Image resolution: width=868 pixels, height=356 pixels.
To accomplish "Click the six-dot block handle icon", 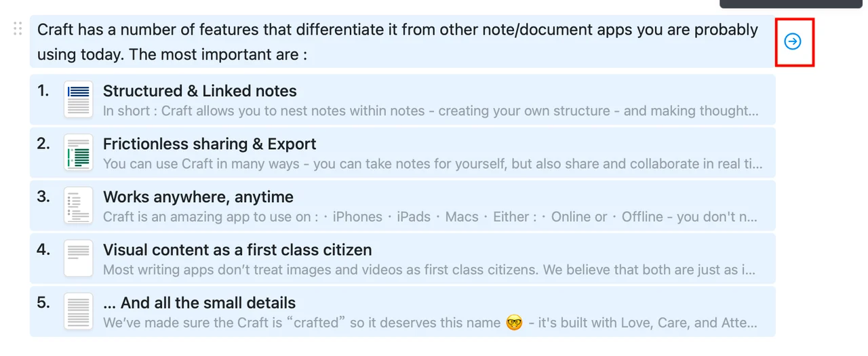I will (18, 28).
